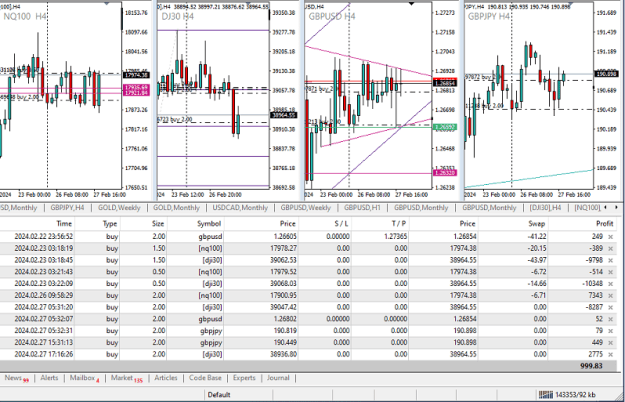Open the Market terminal tab
625x402 pixels.
tap(126, 378)
